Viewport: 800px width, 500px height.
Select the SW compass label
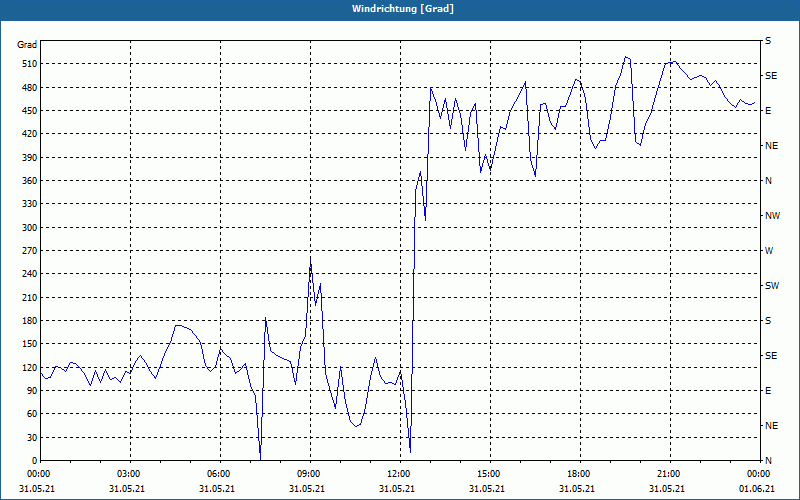coord(772,286)
